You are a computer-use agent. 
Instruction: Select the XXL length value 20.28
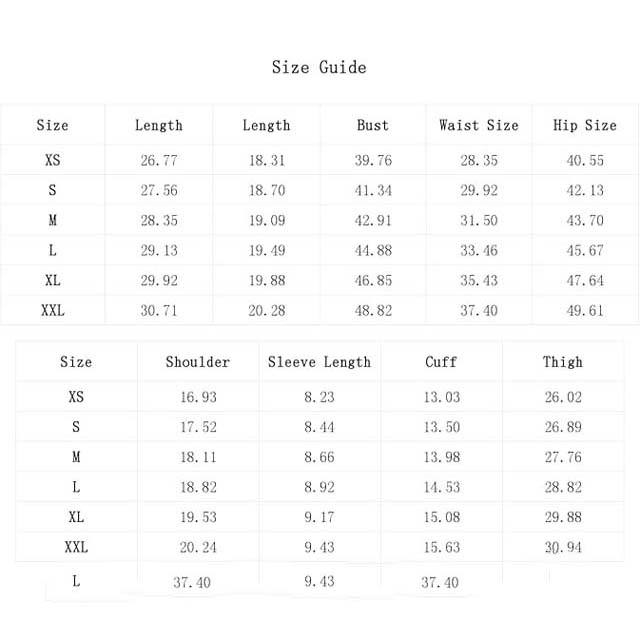(267, 311)
